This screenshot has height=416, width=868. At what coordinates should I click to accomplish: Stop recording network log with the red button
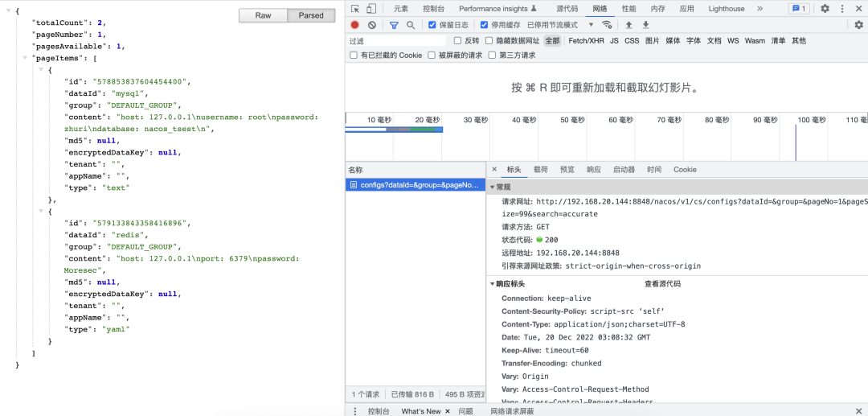click(355, 25)
